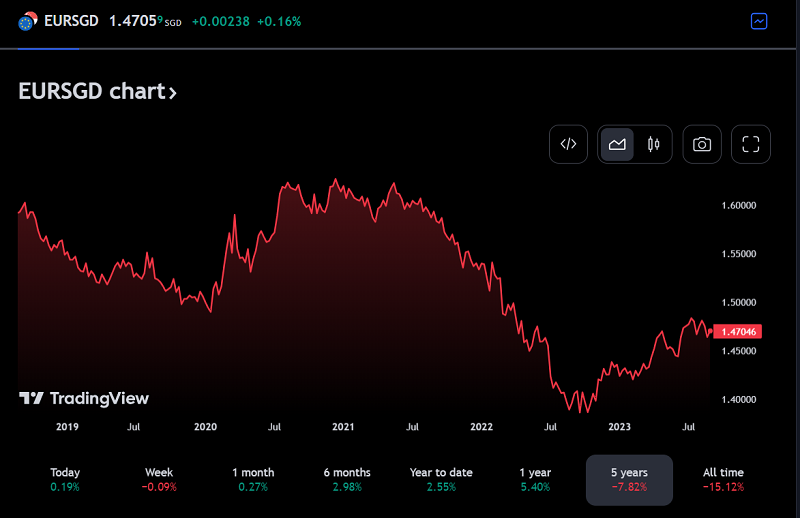The width and height of the screenshot is (800, 518).
Task: Take a chart snapshot with camera icon
Action: (x=702, y=144)
